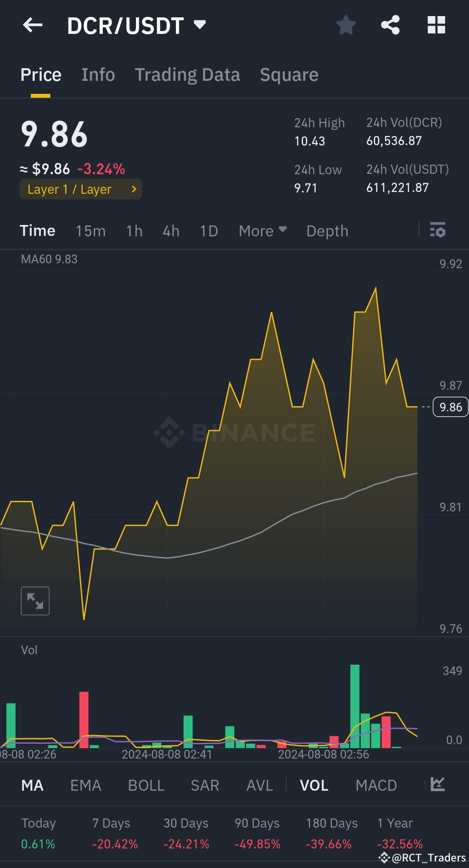The width and height of the screenshot is (469, 868).
Task: Switch to the 15m interval
Action: [90, 231]
